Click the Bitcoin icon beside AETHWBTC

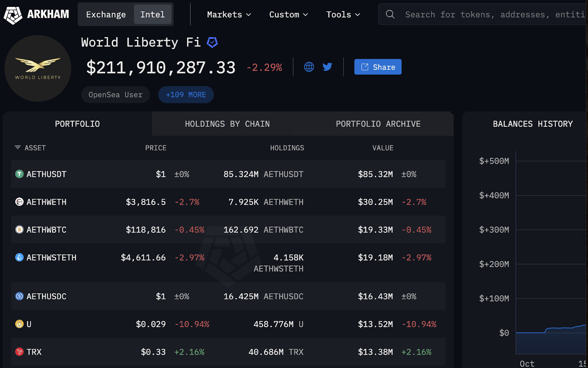[x=19, y=229]
